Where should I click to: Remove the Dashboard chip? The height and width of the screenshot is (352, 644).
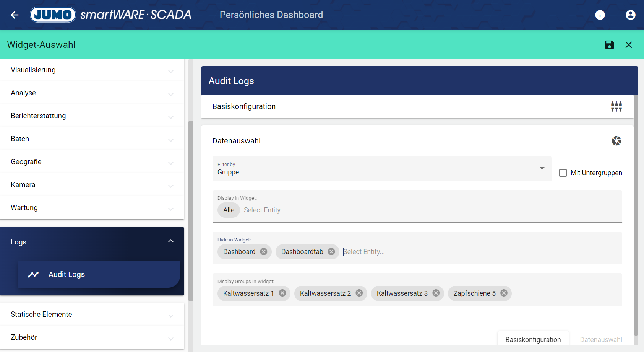tap(264, 252)
